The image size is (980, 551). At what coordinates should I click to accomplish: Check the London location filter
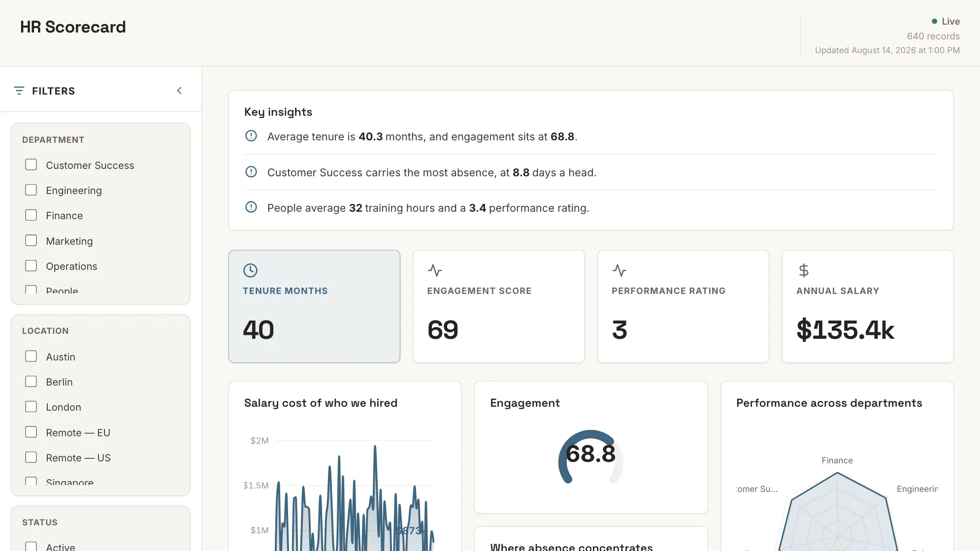click(31, 407)
